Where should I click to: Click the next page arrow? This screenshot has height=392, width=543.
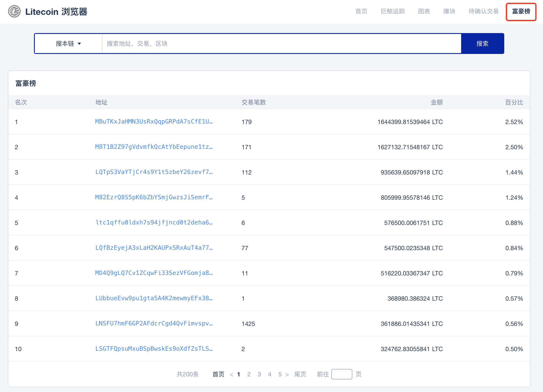(287, 375)
